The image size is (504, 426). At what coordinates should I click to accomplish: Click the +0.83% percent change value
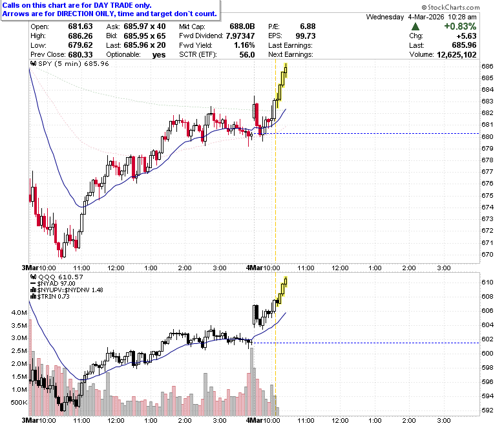[x=460, y=27]
